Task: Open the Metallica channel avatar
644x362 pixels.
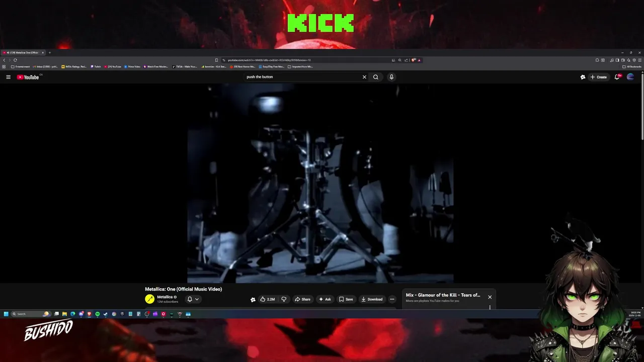Action: (149, 299)
